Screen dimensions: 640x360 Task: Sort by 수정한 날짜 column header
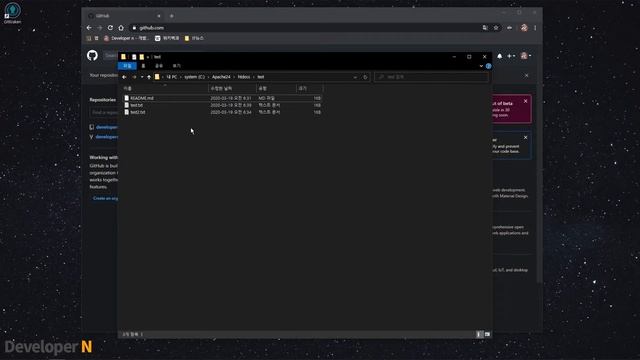coord(232,88)
